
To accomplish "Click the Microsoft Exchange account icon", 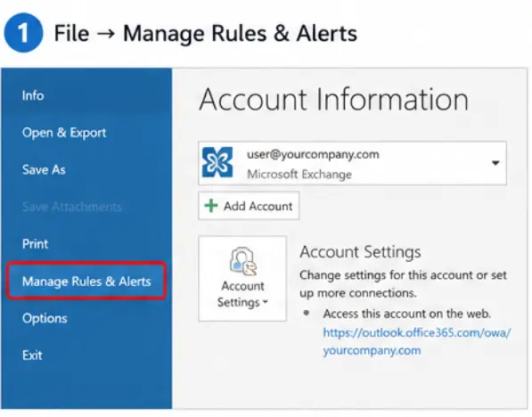I will [217, 162].
